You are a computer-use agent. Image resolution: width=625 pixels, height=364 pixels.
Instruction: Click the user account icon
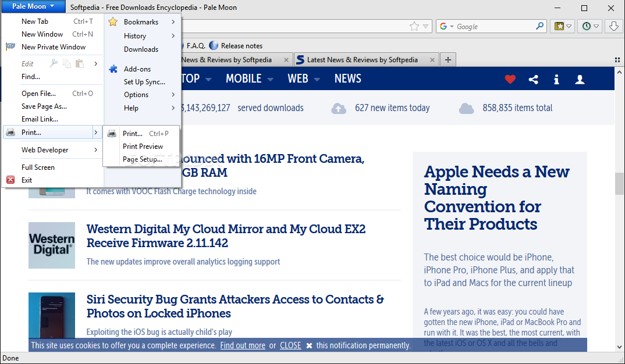[580, 79]
